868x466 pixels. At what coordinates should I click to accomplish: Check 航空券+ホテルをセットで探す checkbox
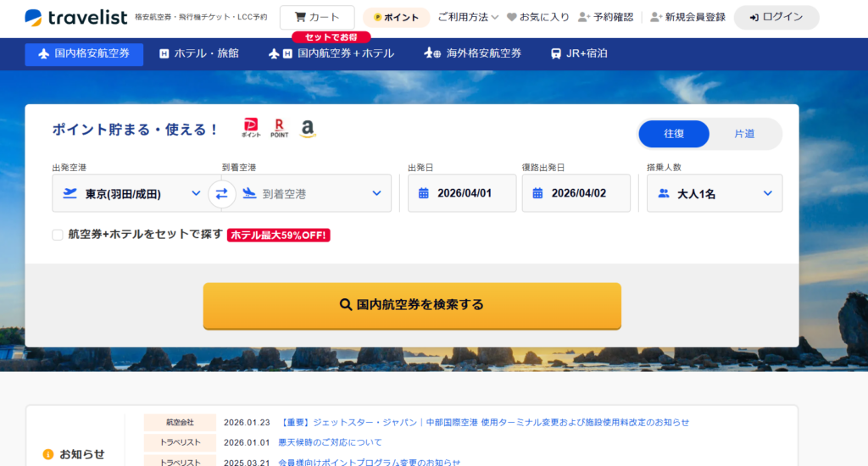(x=58, y=235)
